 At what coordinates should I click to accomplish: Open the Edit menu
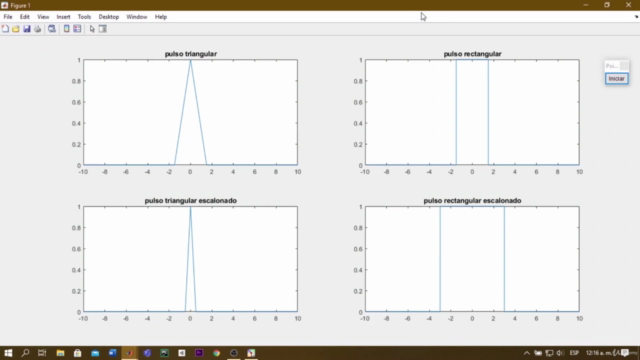(24, 17)
